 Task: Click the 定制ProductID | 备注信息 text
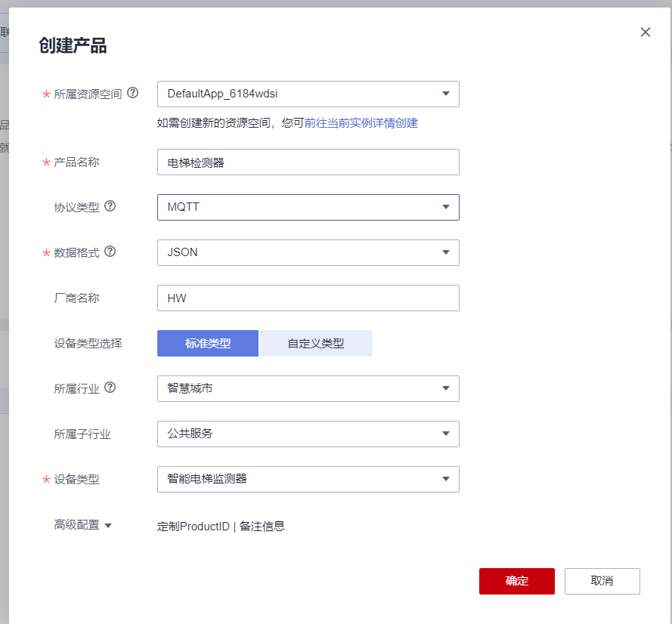coord(221,526)
